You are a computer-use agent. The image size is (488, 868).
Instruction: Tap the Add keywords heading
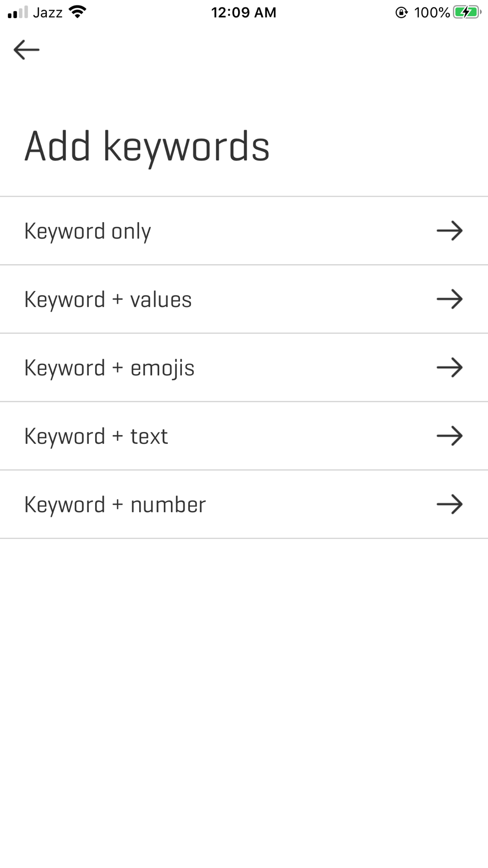[x=147, y=147]
